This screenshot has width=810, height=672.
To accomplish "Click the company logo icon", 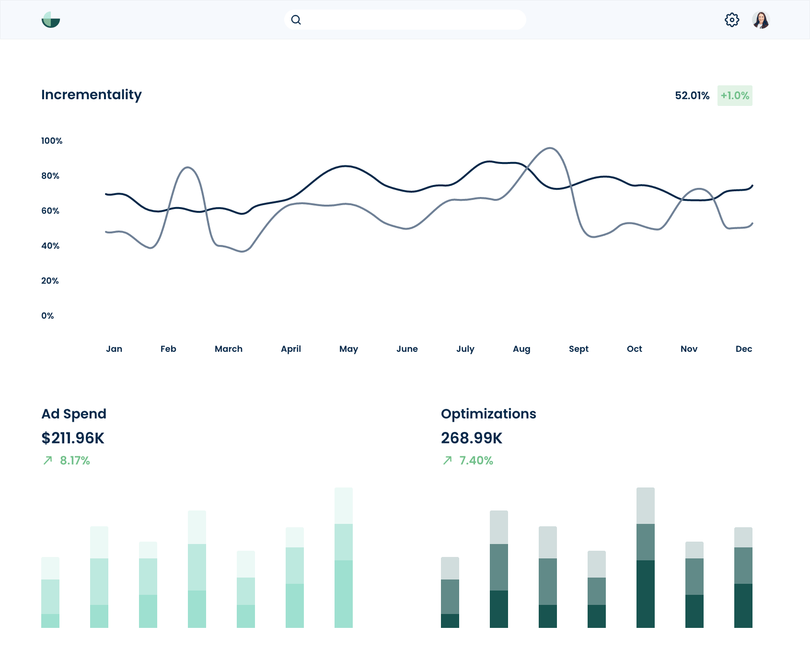I will click(51, 20).
